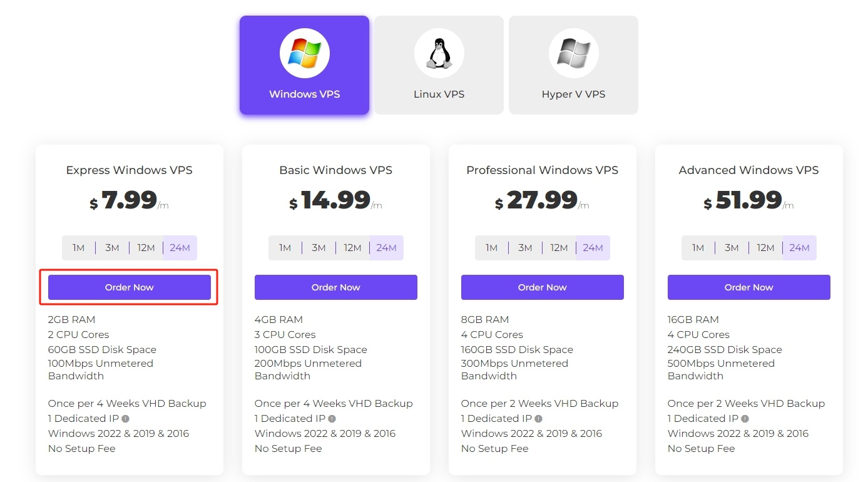The width and height of the screenshot is (868, 482).
Task: Order the Basic Windows VPS plan
Action: pyautogui.click(x=336, y=287)
